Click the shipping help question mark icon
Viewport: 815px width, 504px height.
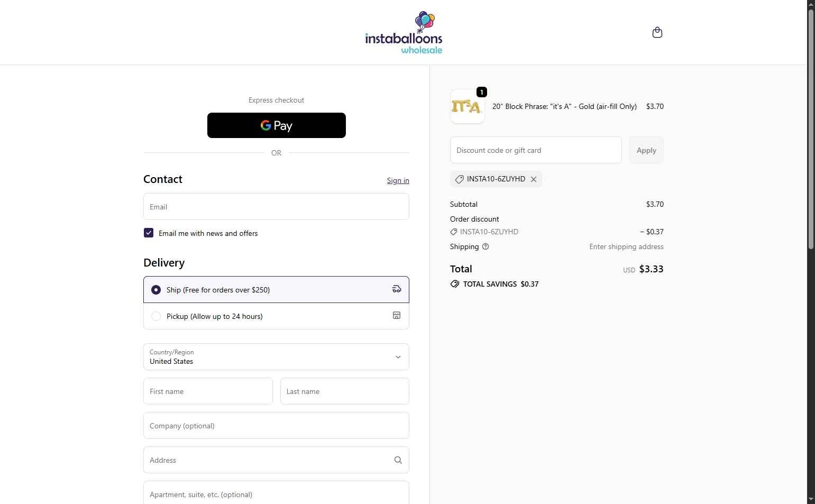click(486, 246)
